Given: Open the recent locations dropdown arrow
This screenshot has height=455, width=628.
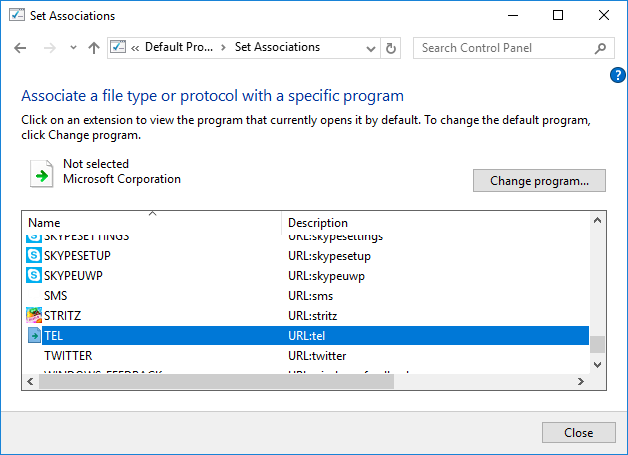Looking at the screenshot, I should 73,48.
